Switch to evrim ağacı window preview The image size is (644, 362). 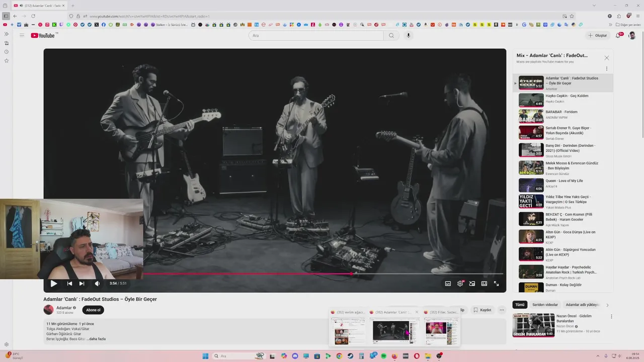(x=348, y=327)
